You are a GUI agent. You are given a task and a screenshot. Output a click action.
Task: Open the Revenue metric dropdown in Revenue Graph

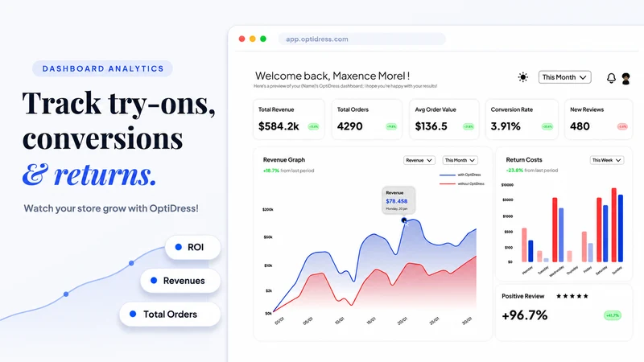coord(419,160)
